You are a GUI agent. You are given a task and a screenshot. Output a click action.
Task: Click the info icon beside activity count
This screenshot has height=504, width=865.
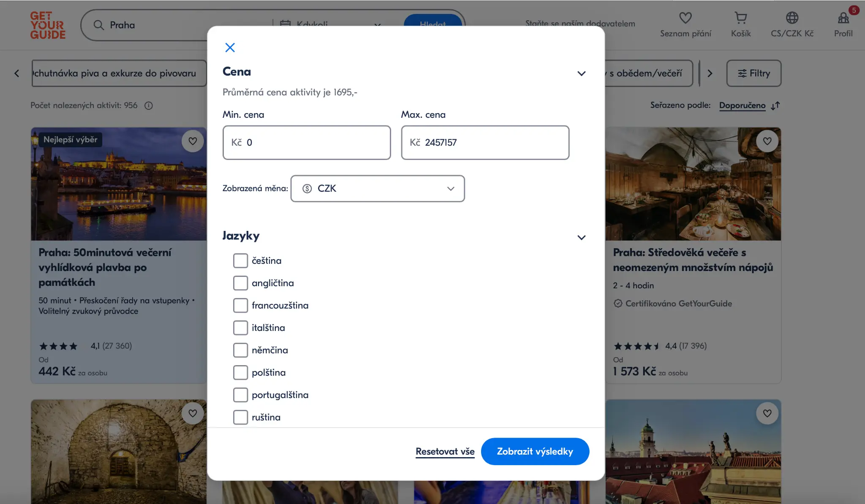pos(149,106)
